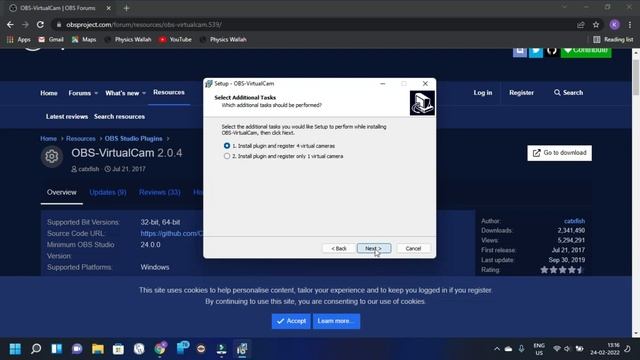Open Latest reviews sub-navigation link
Viewport: 640px width, 360px height.
[x=67, y=116]
